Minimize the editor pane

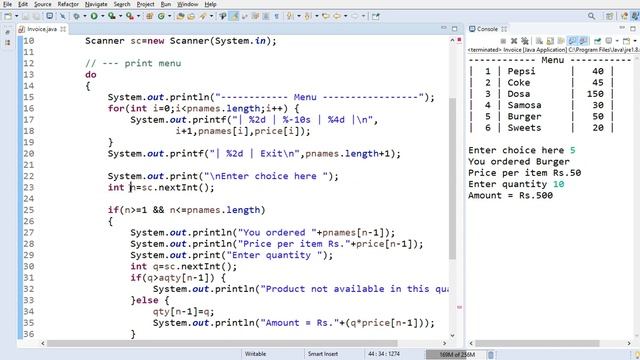(444, 28)
